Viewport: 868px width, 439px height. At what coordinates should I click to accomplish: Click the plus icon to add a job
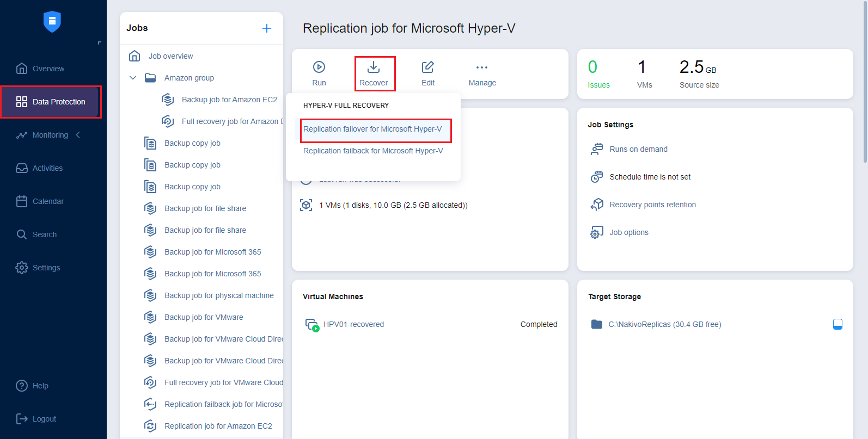click(x=267, y=28)
